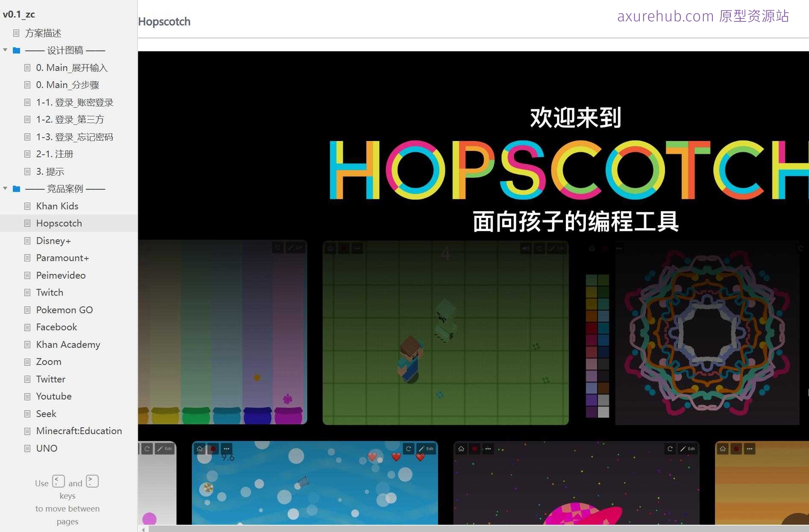
Task: Collapse the 设计图稿 folder
Action: tap(6, 50)
